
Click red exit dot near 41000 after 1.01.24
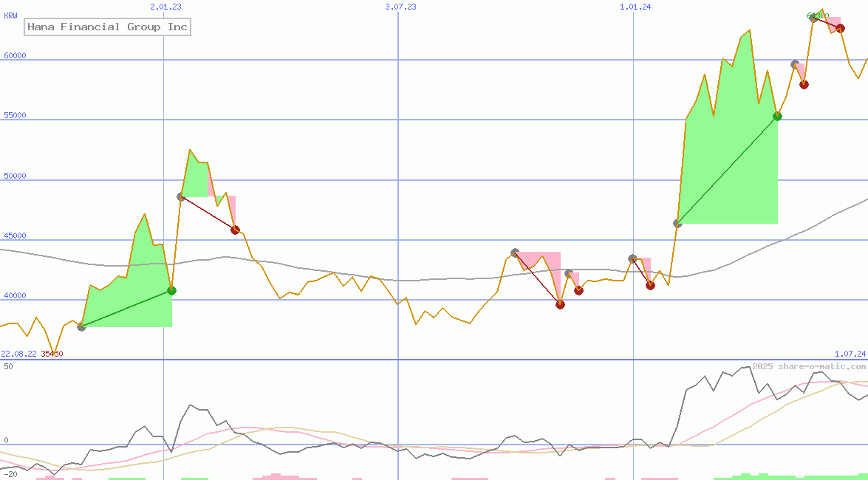point(651,286)
